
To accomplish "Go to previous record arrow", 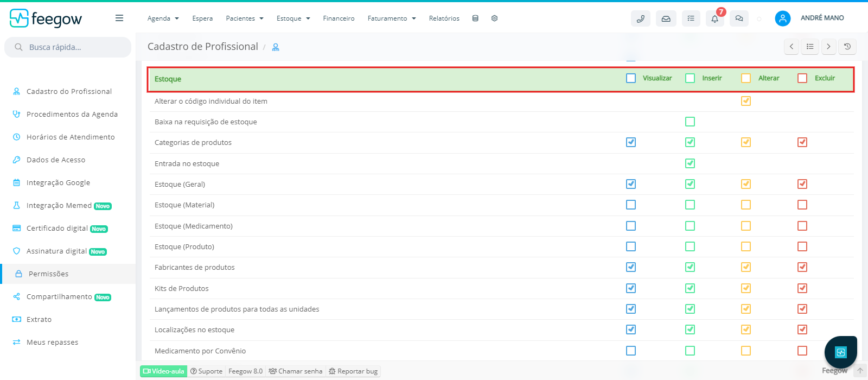I will point(792,47).
